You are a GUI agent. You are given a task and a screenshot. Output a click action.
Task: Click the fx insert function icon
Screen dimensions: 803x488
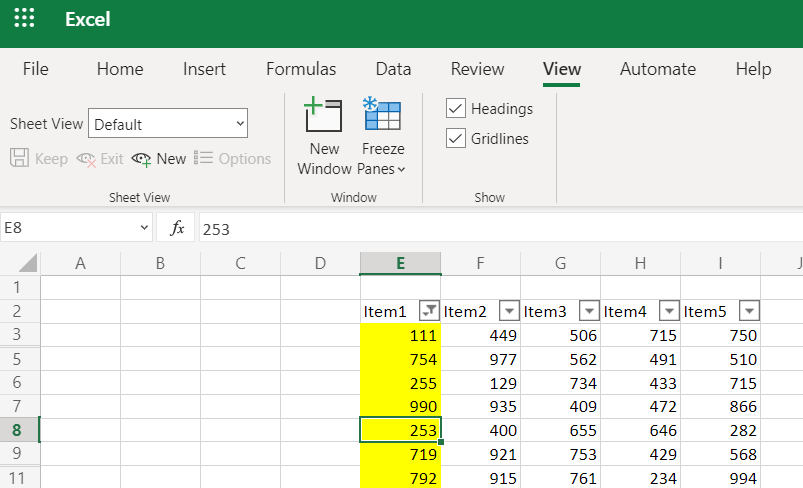[x=177, y=228]
